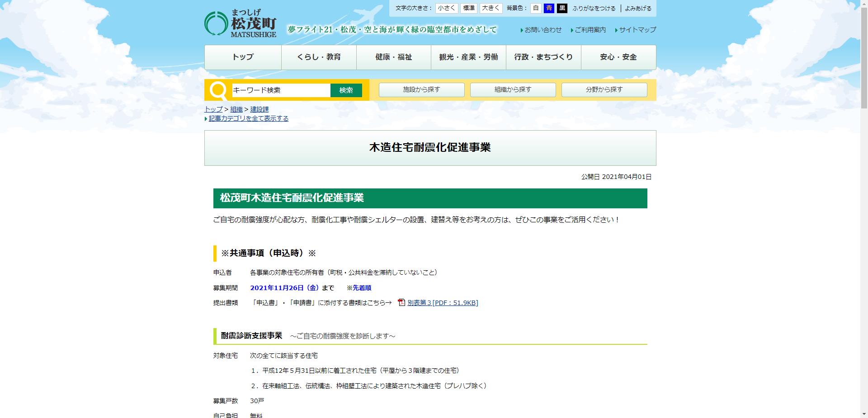Open the PDF file icon beside 別表第3
Screen dimensions: 868x418
[401, 303]
